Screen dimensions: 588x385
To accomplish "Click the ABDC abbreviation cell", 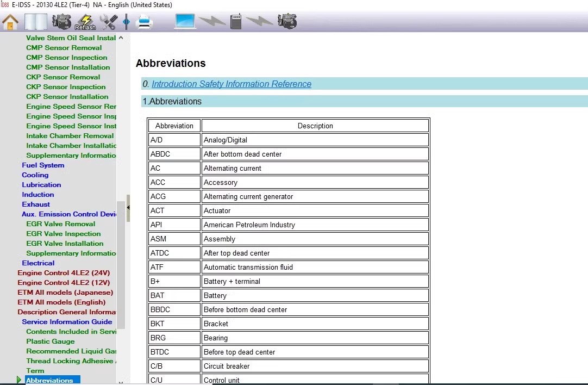I will (174, 154).
